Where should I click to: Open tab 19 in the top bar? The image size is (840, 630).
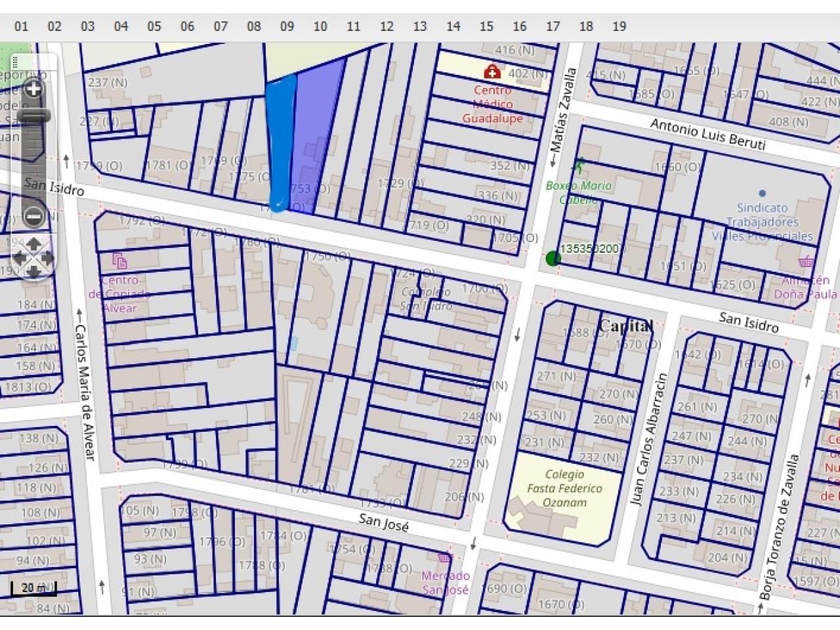pyautogui.click(x=619, y=26)
